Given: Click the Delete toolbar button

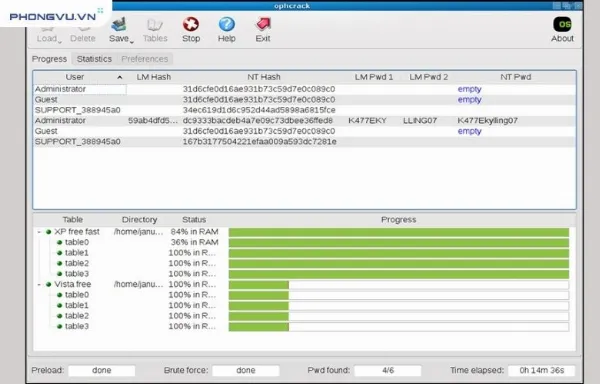Looking at the screenshot, I should 83,34.
